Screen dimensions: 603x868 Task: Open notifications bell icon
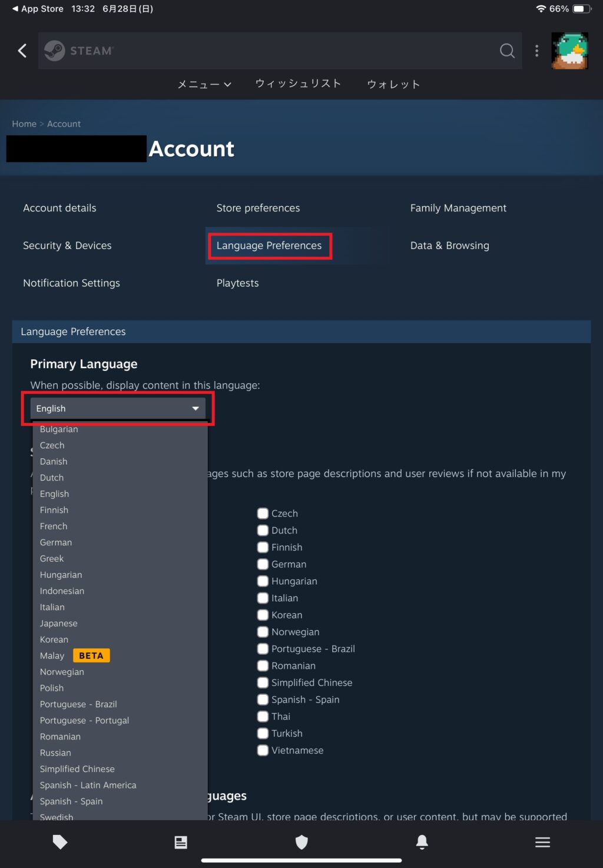(x=422, y=842)
